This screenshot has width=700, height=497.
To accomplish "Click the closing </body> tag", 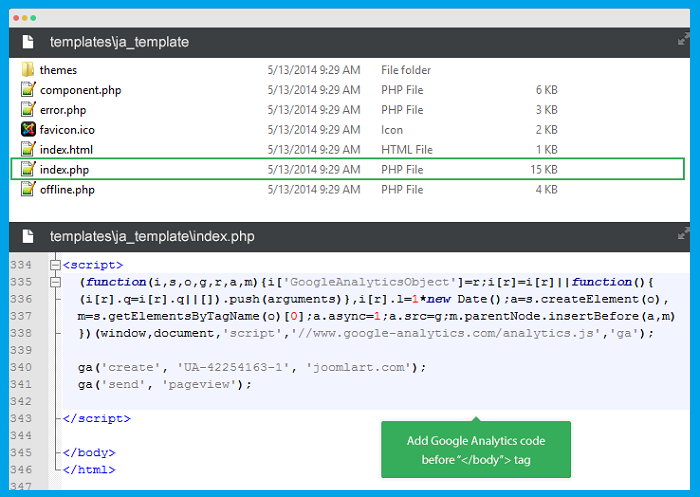I will click(89, 453).
